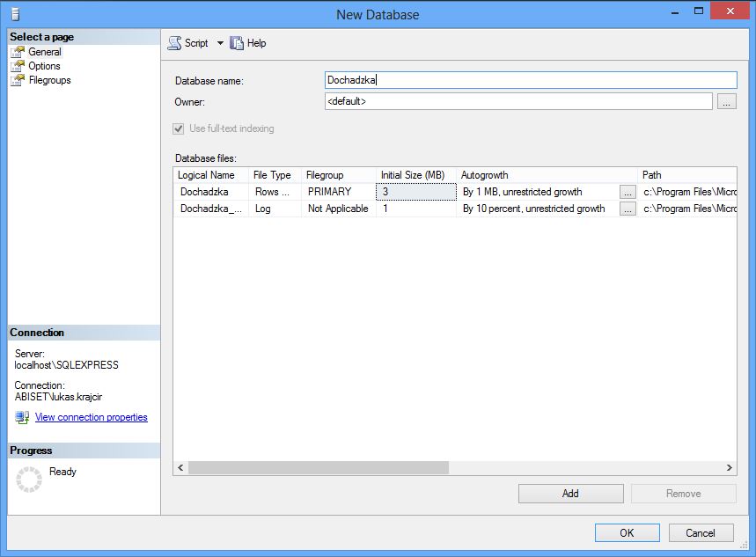Open autogrowth ellipsis for the Rows file
The width and height of the screenshot is (756, 557).
click(x=628, y=193)
